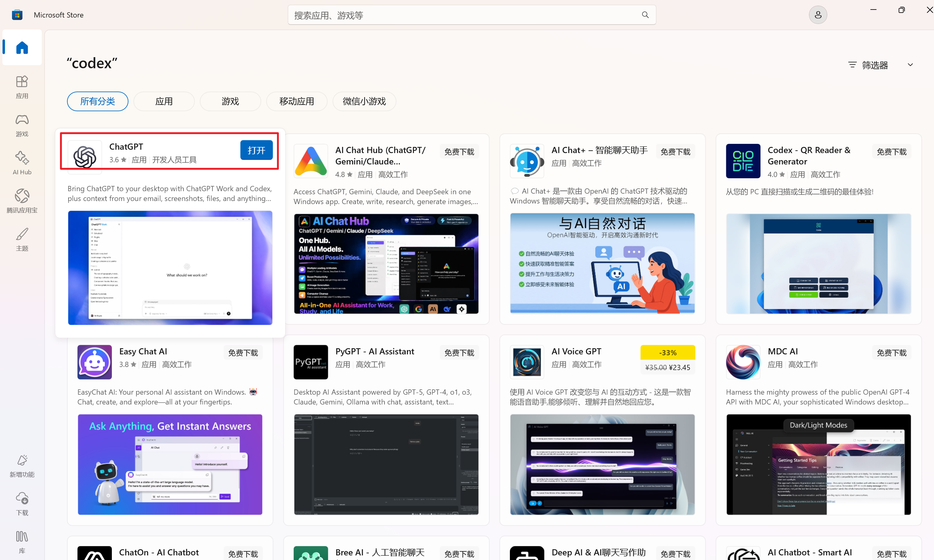Click 免费下载 for Codex QR Reader
934x560 pixels.
coord(891,152)
